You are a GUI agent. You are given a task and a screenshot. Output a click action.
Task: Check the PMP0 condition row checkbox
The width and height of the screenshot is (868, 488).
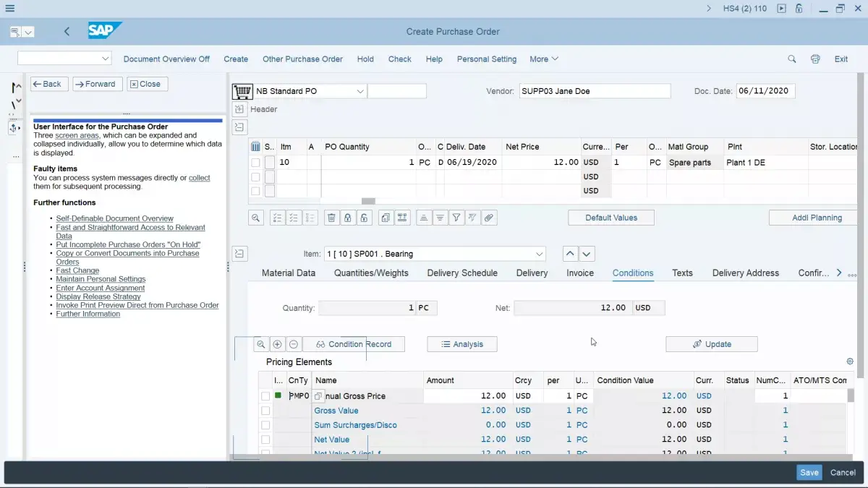(x=265, y=396)
